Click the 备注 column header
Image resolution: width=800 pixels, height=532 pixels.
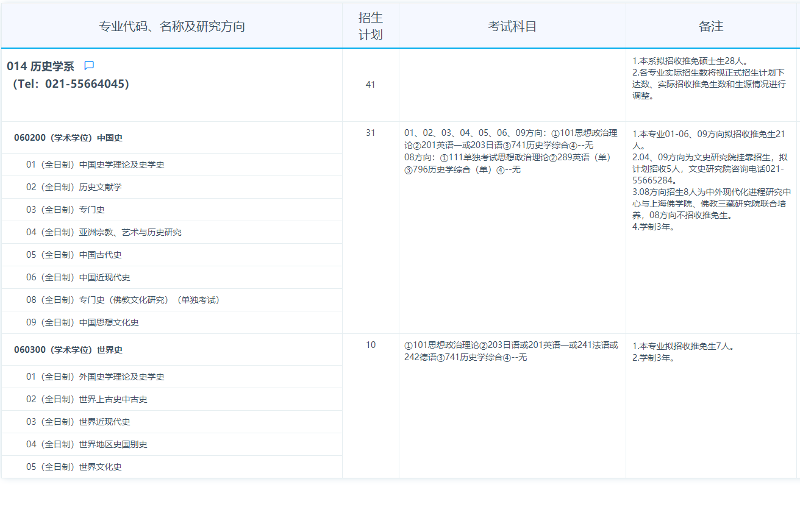click(x=711, y=26)
